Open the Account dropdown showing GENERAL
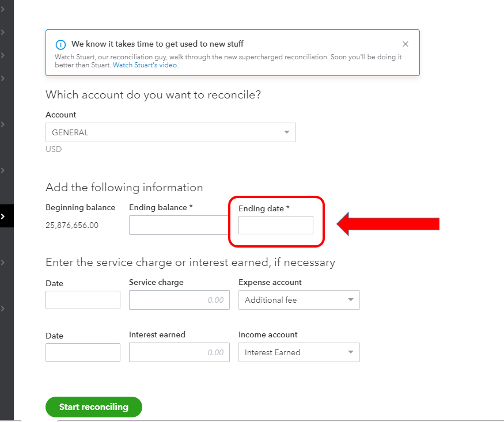504x422 pixels. pos(170,132)
